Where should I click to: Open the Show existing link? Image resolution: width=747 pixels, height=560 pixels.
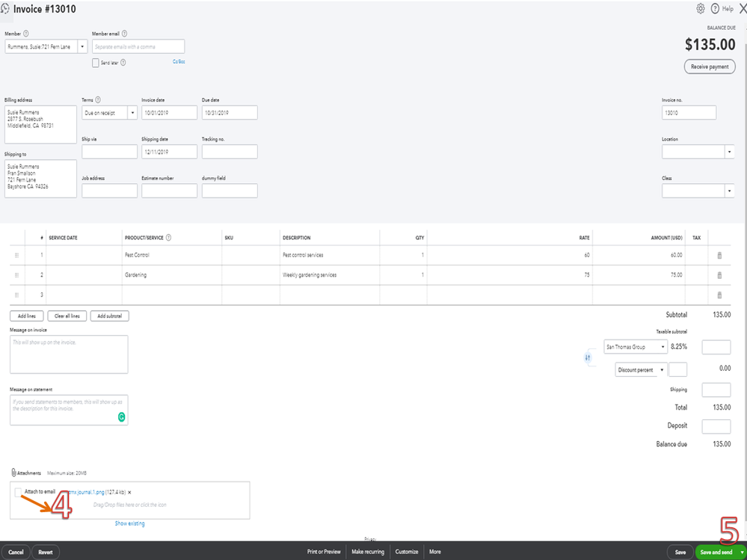129,523
